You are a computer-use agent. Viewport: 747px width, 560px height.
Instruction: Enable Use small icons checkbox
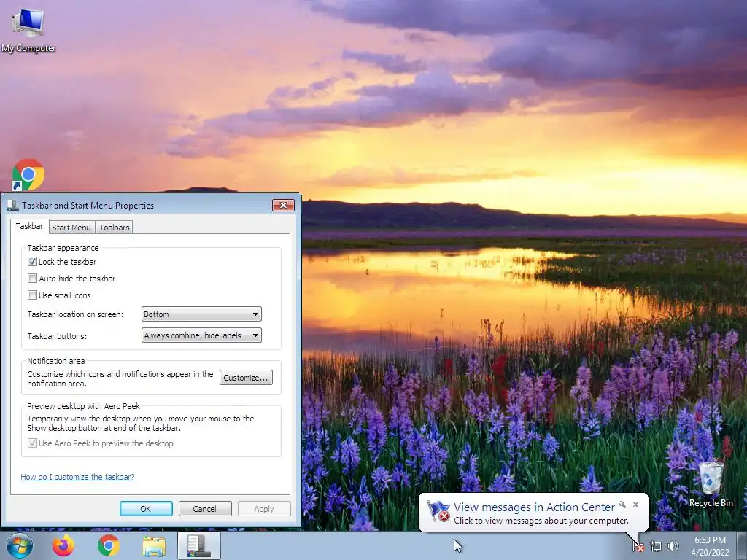(x=32, y=295)
